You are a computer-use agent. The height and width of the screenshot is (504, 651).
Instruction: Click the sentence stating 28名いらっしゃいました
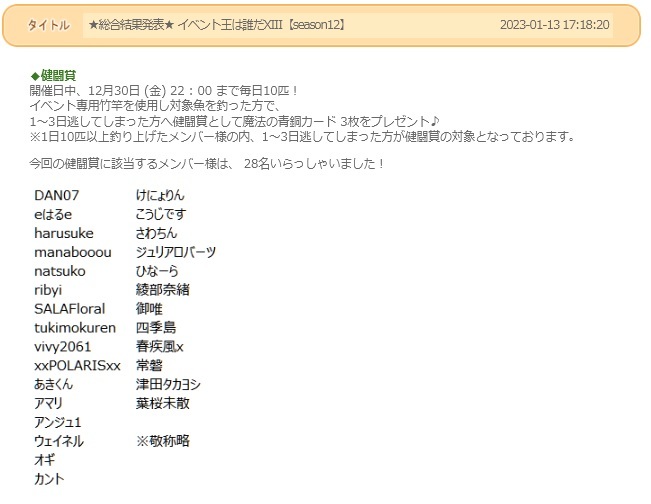[x=208, y=163]
